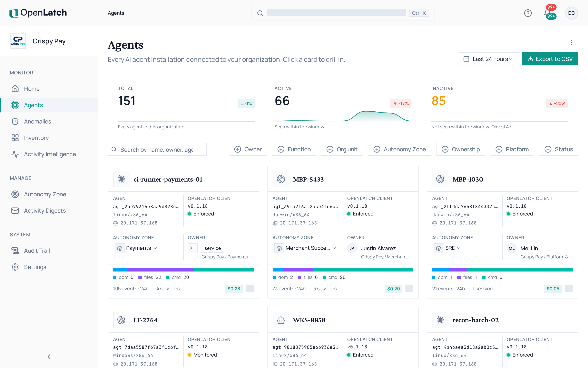Open the Last 24 hours date range dropdown
Viewport: 588px width, 368px height.
(x=488, y=59)
